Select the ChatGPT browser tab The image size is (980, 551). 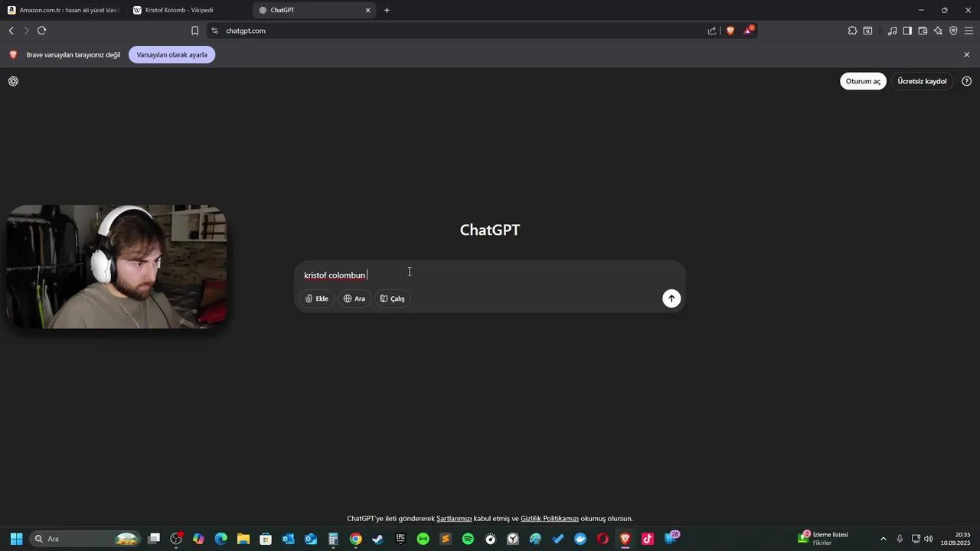314,10
